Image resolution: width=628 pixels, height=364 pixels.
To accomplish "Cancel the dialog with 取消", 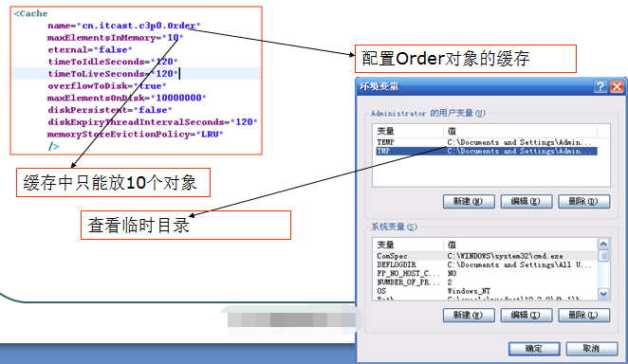I will click(x=592, y=349).
